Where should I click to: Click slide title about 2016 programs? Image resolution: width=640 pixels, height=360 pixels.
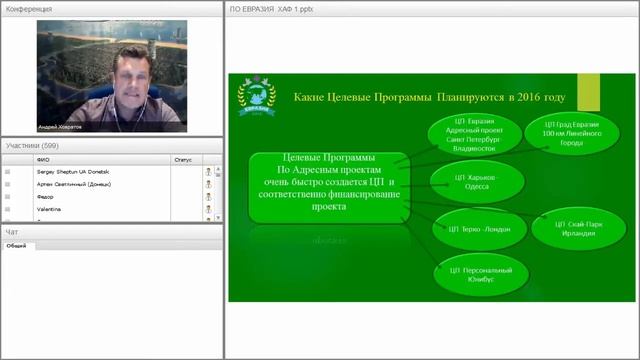429,97
